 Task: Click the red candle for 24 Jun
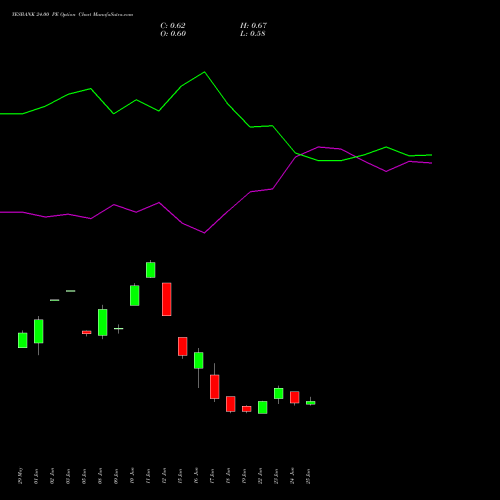295,397
